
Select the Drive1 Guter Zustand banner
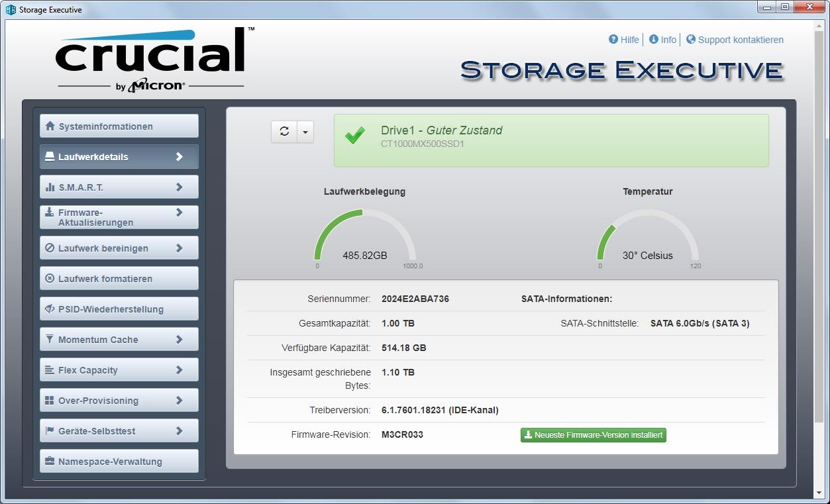click(551, 140)
